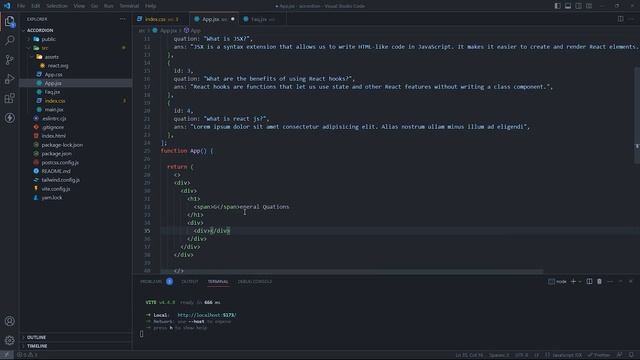Open package.json in the explorer
Image resolution: width=640 pixels, height=360 pixels.
[56, 154]
